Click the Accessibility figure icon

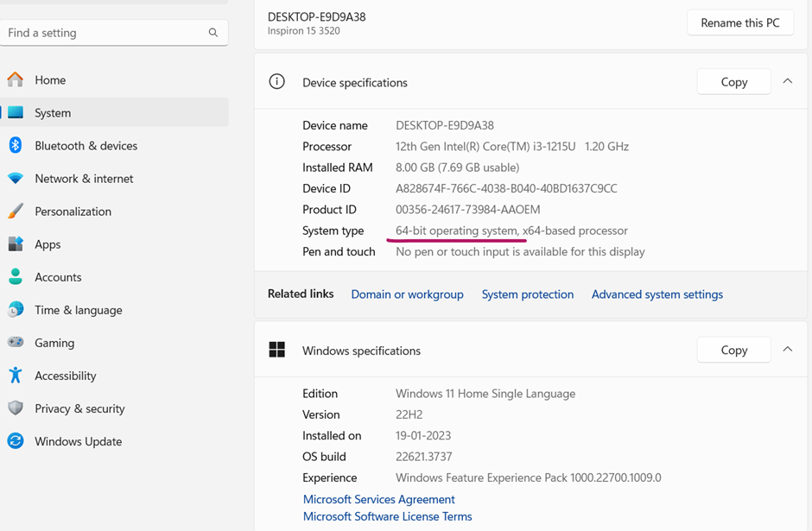[x=16, y=376]
